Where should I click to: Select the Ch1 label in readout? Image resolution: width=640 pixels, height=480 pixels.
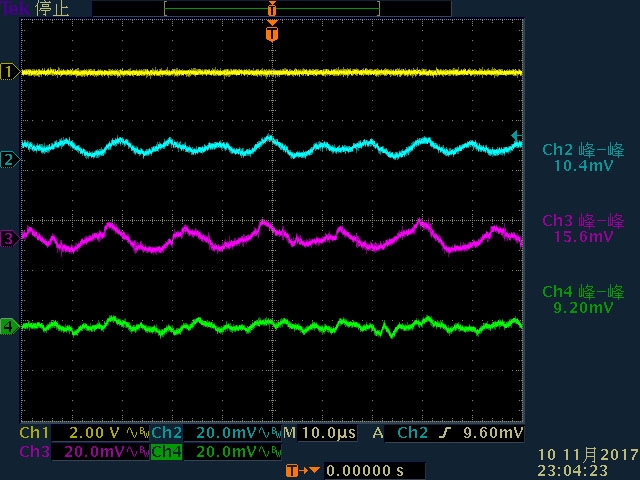pos(34,433)
